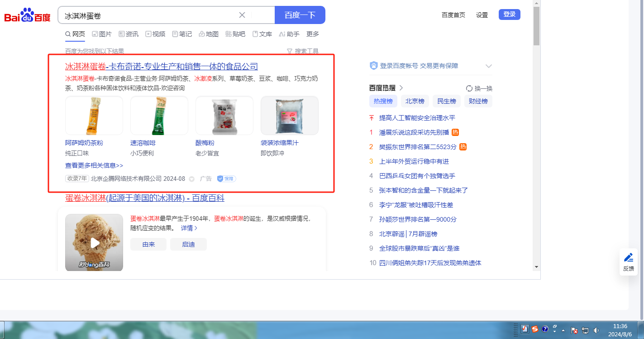This screenshot has width=644, height=339.
Task: Click the 由来 button
Action: pyautogui.click(x=148, y=244)
